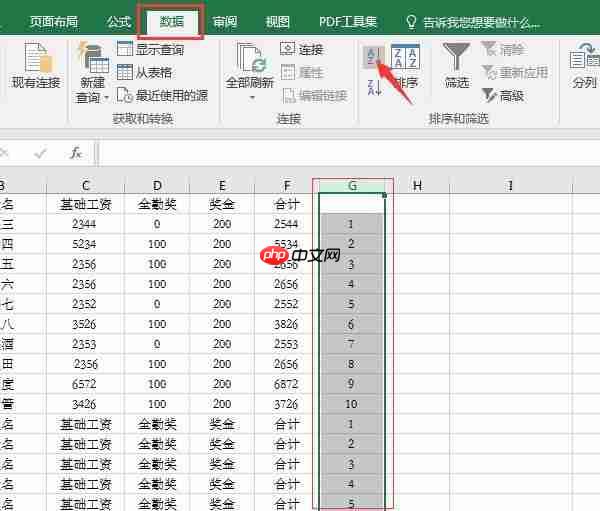Click 奖金 value 200 in 6572 row
Image resolution: width=600 pixels, height=511 pixels.
[222, 384]
